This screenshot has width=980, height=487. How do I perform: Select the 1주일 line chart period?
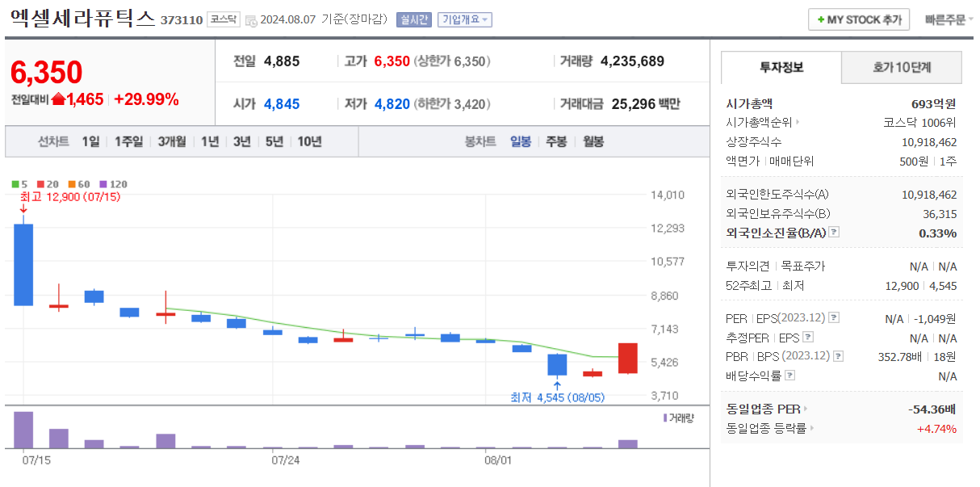pos(128,141)
